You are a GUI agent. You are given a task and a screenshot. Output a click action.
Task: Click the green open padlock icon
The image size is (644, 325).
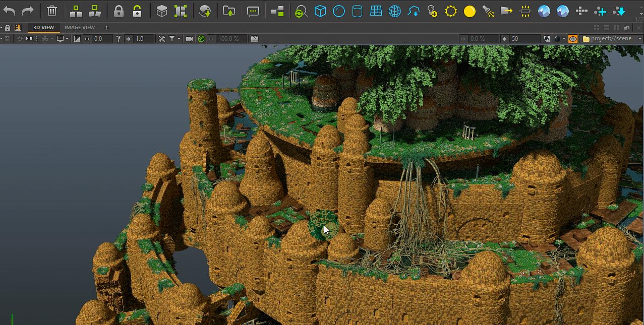(137, 11)
